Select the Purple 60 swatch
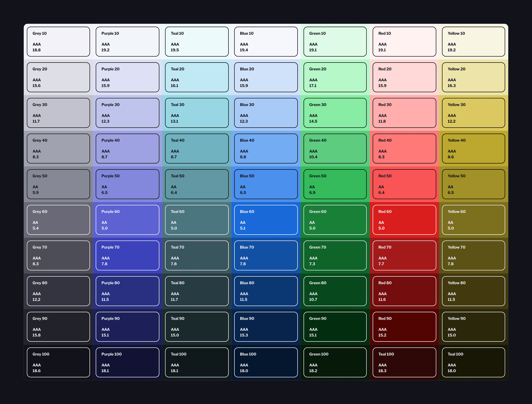Image resolution: width=532 pixels, height=404 pixels. click(x=127, y=220)
